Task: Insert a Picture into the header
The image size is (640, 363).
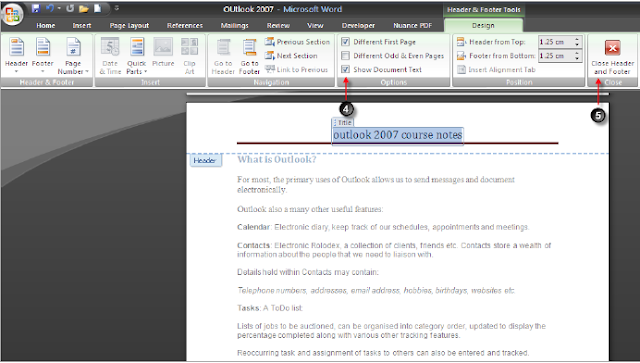Action: [163, 52]
